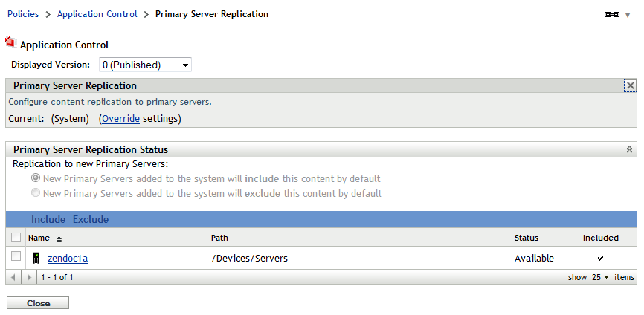Select the 'will include this content' radio option
This screenshot has height=315, width=644.
coord(35,178)
